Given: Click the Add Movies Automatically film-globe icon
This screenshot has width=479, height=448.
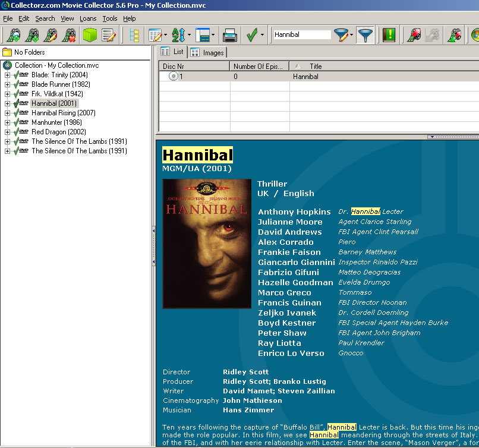Looking at the screenshot, I should [14, 35].
